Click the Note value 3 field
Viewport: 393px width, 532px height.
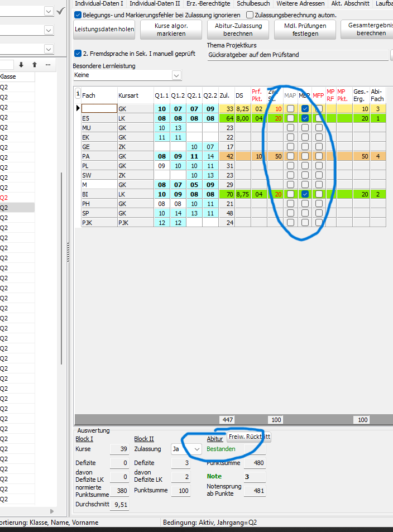(x=255, y=477)
